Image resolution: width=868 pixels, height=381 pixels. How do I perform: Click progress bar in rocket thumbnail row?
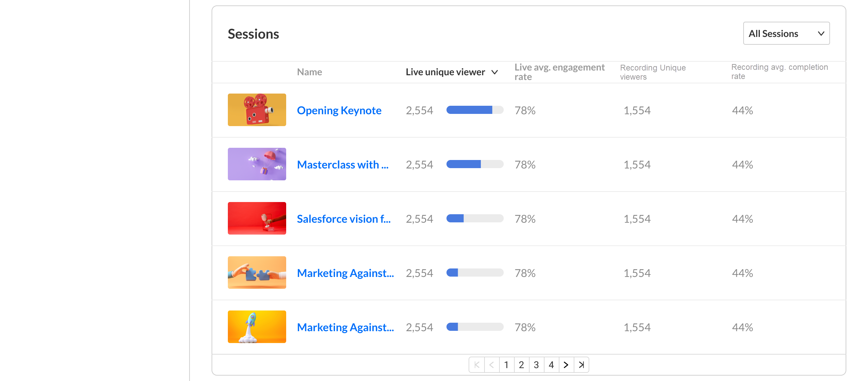pyautogui.click(x=475, y=327)
